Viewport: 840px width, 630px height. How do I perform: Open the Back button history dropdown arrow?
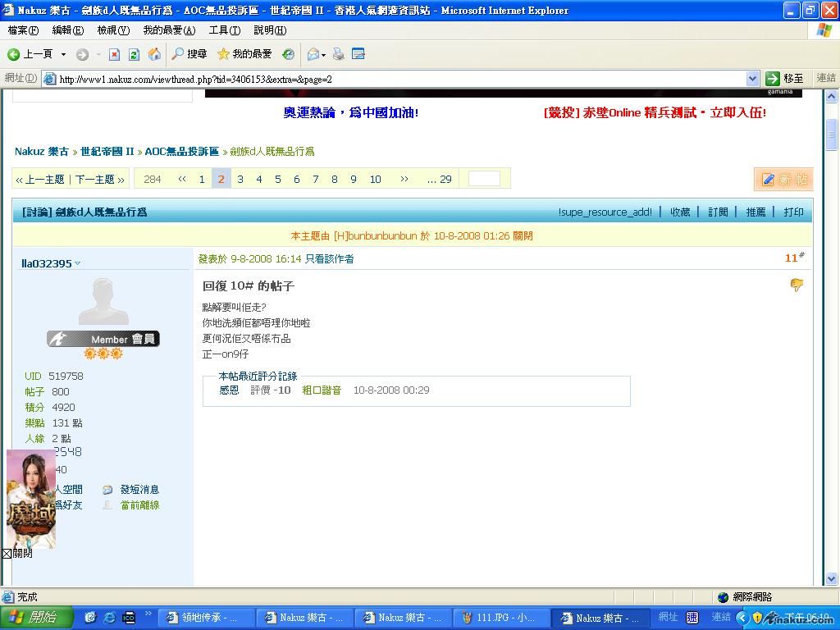pyautogui.click(x=63, y=54)
